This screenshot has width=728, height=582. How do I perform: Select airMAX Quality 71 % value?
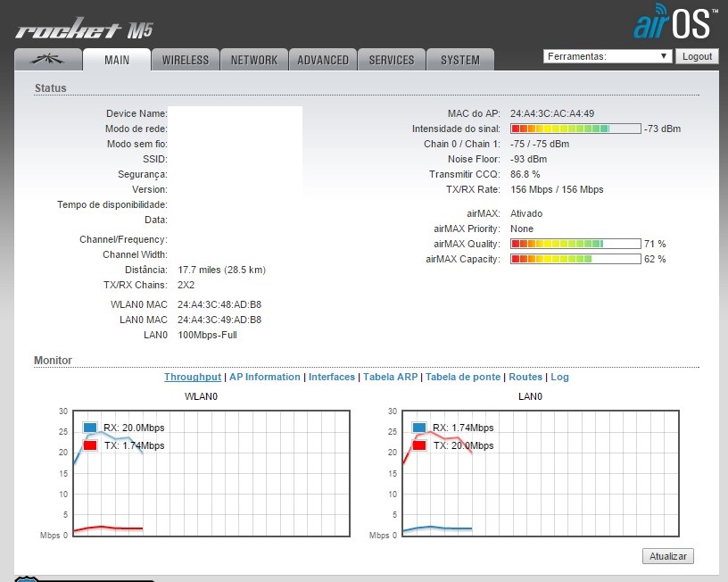click(655, 244)
